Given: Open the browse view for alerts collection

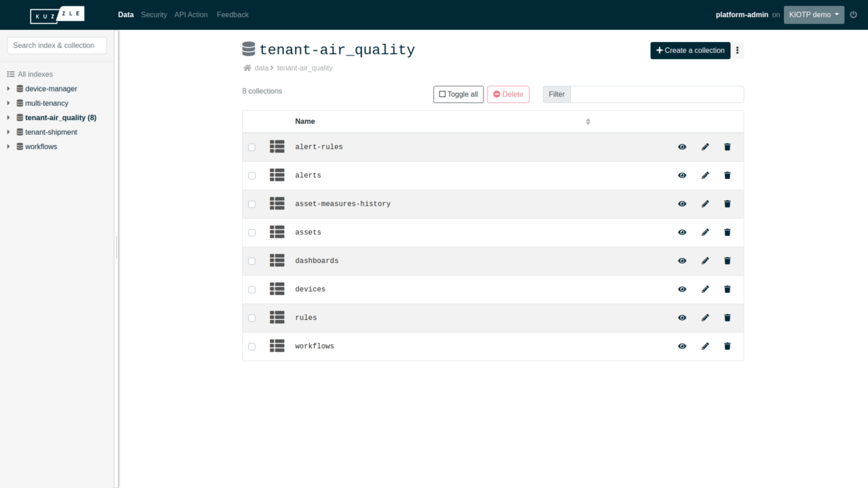Looking at the screenshot, I should [682, 175].
